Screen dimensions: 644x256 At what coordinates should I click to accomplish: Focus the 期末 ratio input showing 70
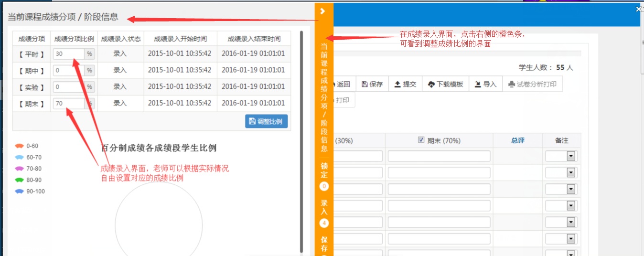69,103
